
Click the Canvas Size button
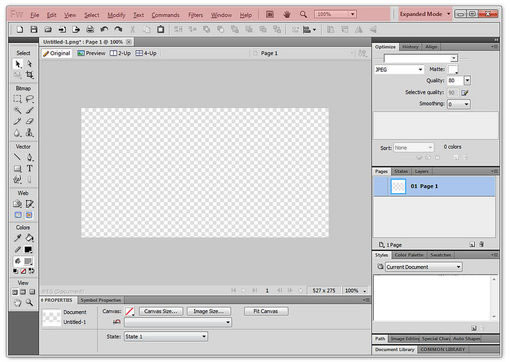[161, 311]
